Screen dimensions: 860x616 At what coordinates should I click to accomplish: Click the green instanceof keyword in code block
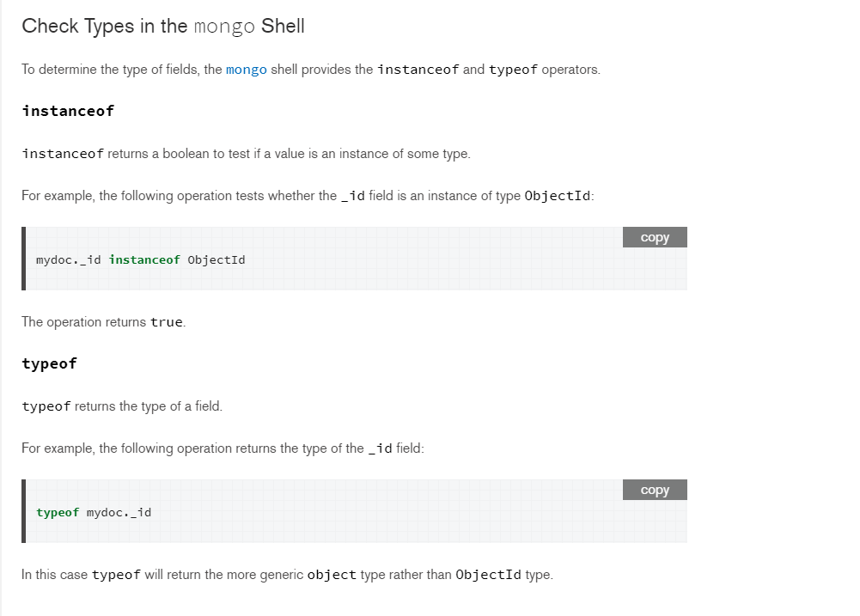coord(144,259)
